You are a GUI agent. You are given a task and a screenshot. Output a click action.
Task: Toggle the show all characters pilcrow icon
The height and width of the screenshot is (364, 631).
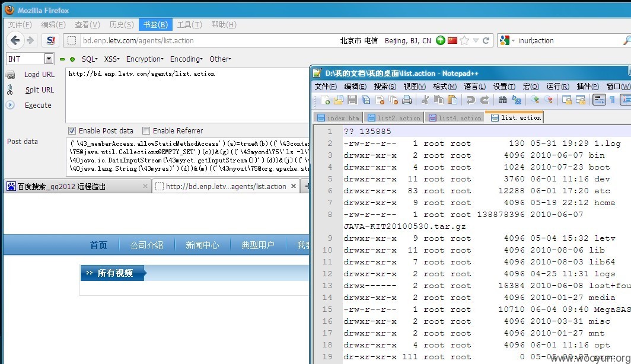click(x=612, y=100)
